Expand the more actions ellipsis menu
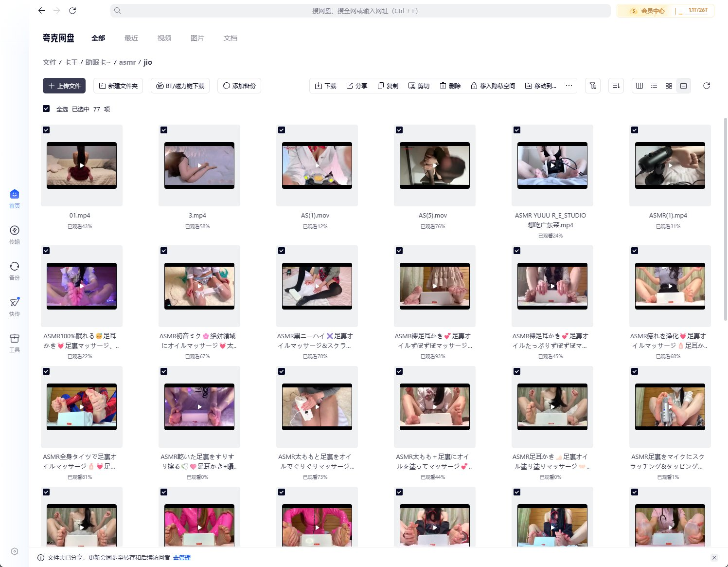The width and height of the screenshot is (728, 567). point(568,86)
